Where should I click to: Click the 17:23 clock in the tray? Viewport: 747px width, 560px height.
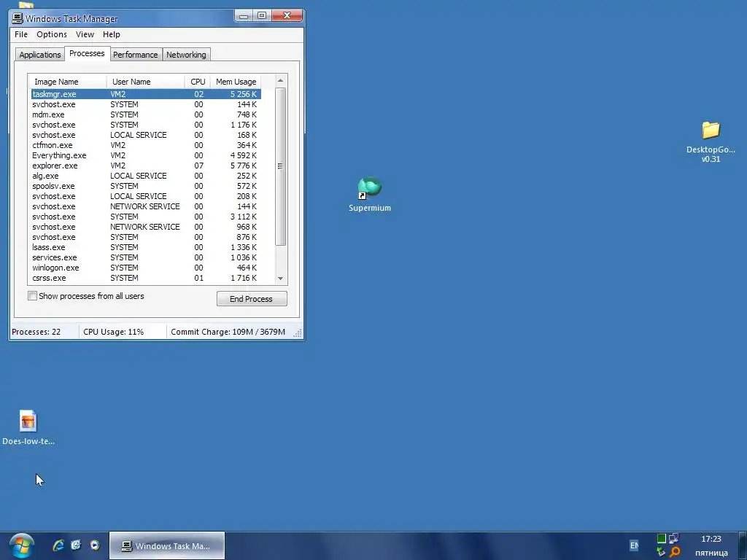711,539
